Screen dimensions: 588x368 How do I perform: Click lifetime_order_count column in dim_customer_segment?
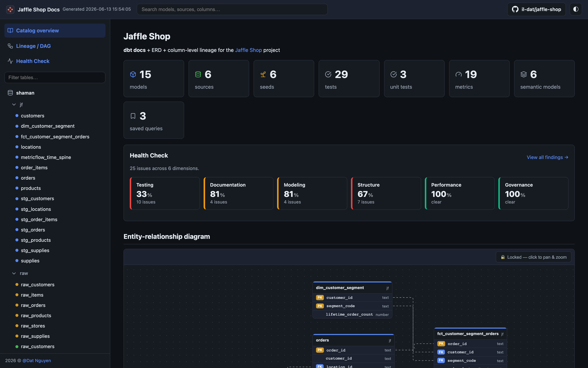(x=352, y=314)
